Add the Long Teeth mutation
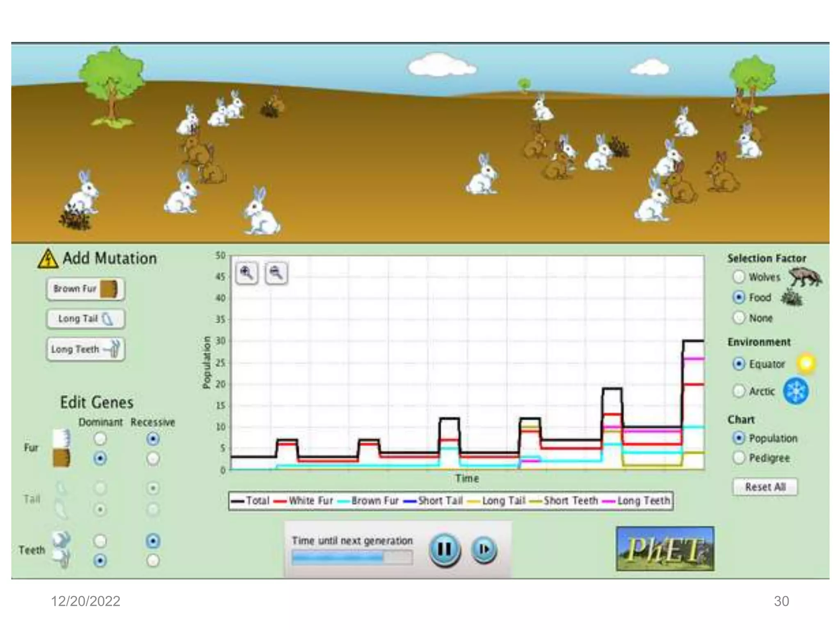 point(85,349)
